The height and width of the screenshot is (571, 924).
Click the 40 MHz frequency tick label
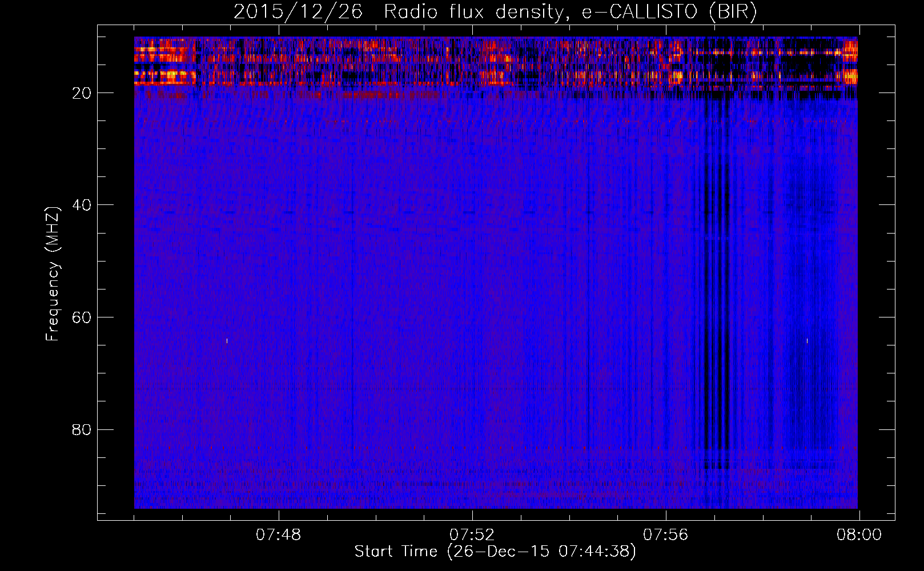coord(82,205)
